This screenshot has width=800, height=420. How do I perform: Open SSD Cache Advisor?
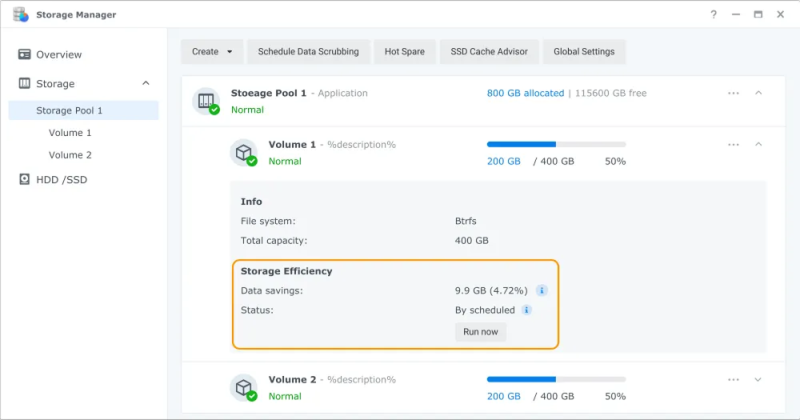tap(489, 52)
